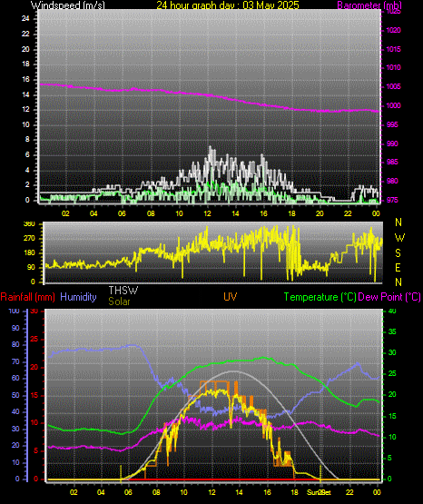Click the 40 temperature scale value
423x504 pixels.
[x=392, y=311]
